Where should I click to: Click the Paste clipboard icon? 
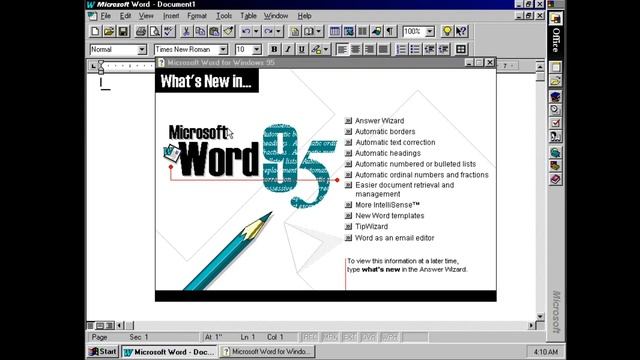(214, 31)
